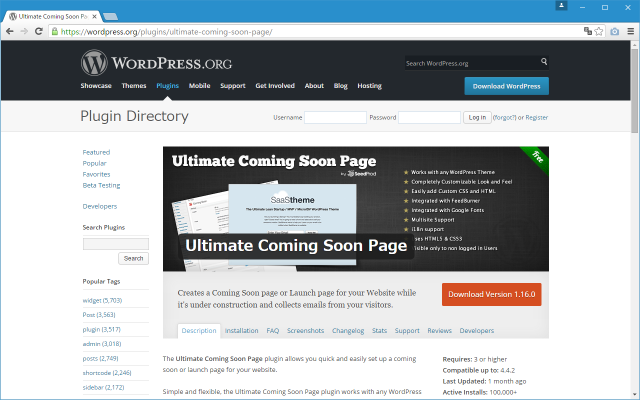Open Get Involved navigation item

click(x=275, y=86)
